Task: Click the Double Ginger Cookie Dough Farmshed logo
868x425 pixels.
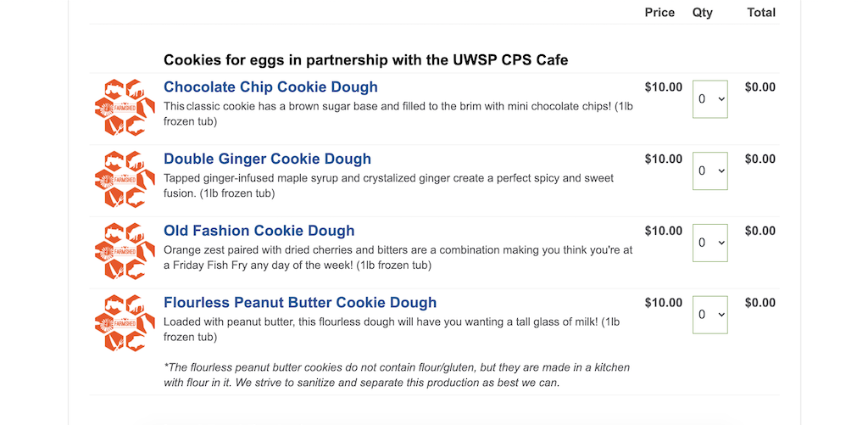Action: (125, 180)
